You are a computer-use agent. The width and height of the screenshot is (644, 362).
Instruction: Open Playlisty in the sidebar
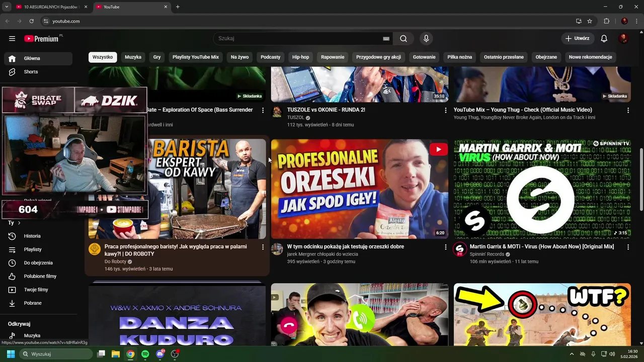pos(38,249)
